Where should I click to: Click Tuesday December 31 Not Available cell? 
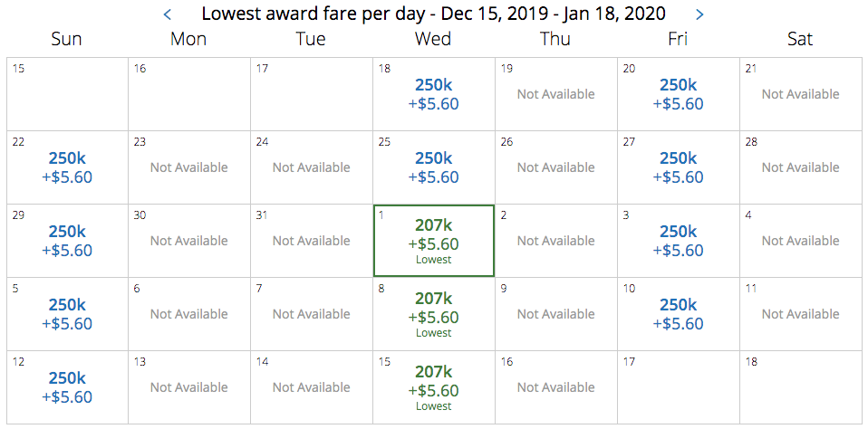(x=311, y=241)
